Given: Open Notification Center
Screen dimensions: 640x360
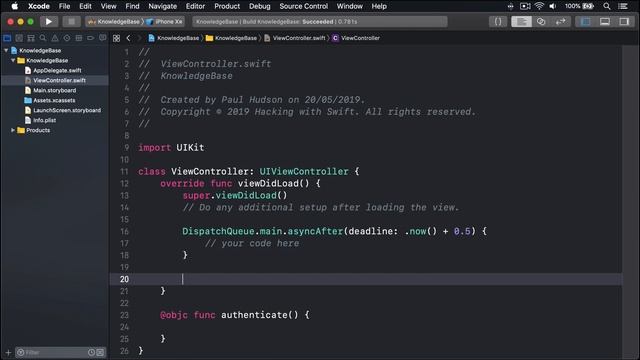Looking at the screenshot, I should click(x=623, y=6).
